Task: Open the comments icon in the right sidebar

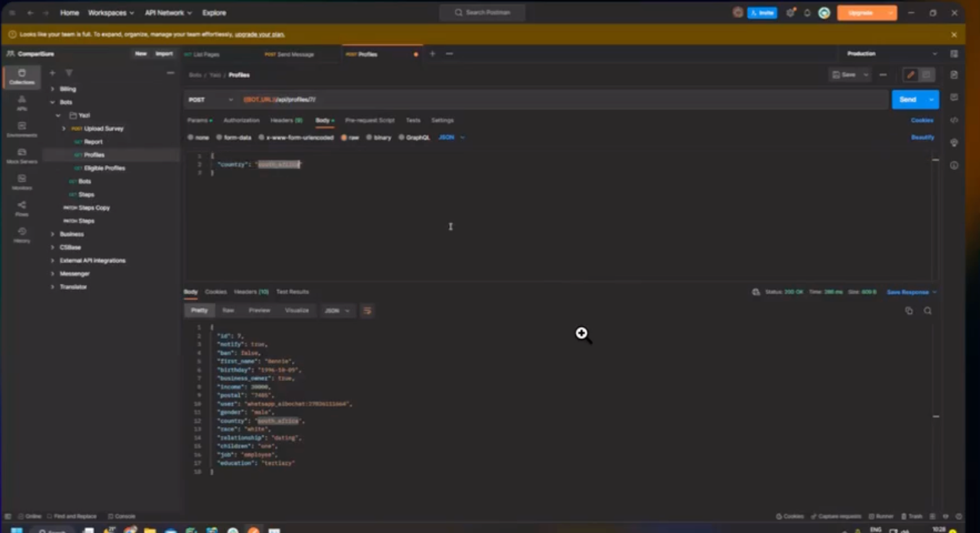Action: [x=954, y=97]
